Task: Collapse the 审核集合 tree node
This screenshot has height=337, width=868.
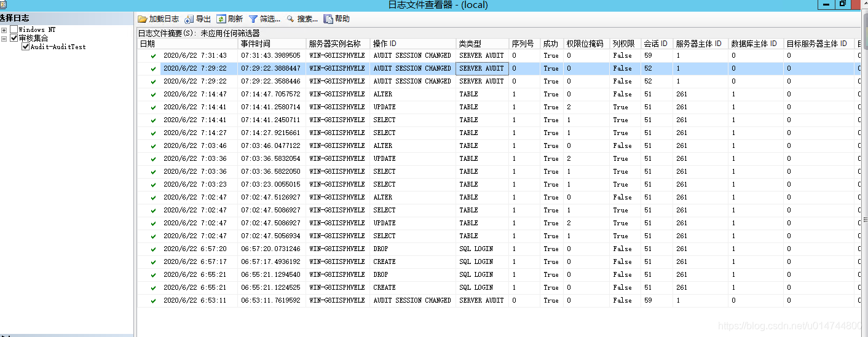Action: pyautogui.click(x=4, y=38)
